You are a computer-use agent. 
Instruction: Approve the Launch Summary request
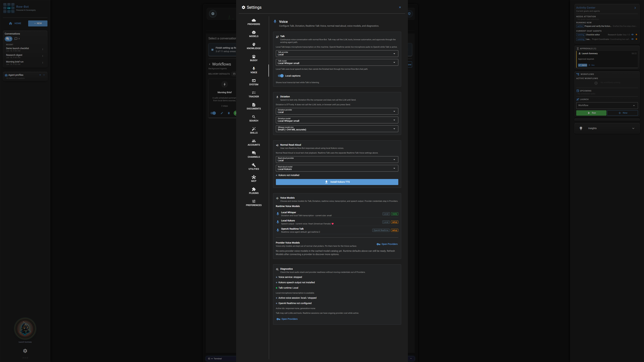click(582, 65)
